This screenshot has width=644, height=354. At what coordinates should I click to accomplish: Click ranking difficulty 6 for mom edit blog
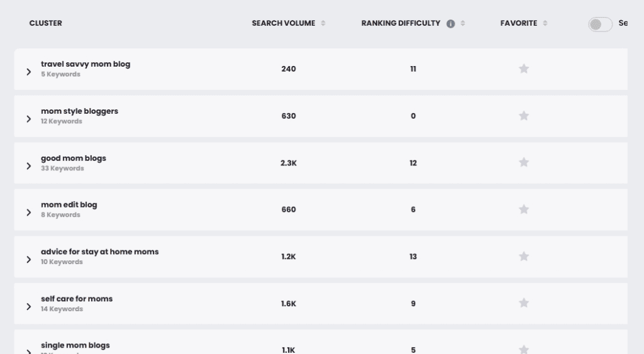(413, 209)
